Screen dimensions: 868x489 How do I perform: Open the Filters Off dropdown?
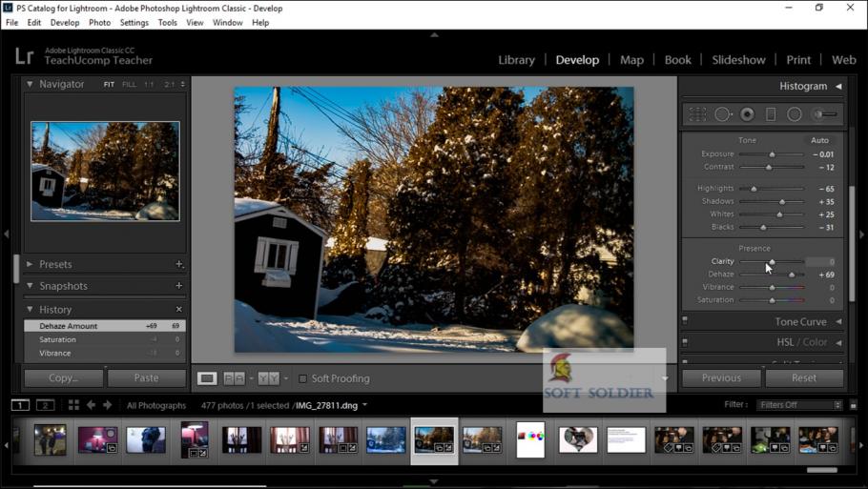pyautogui.click(x=799, y=405)
